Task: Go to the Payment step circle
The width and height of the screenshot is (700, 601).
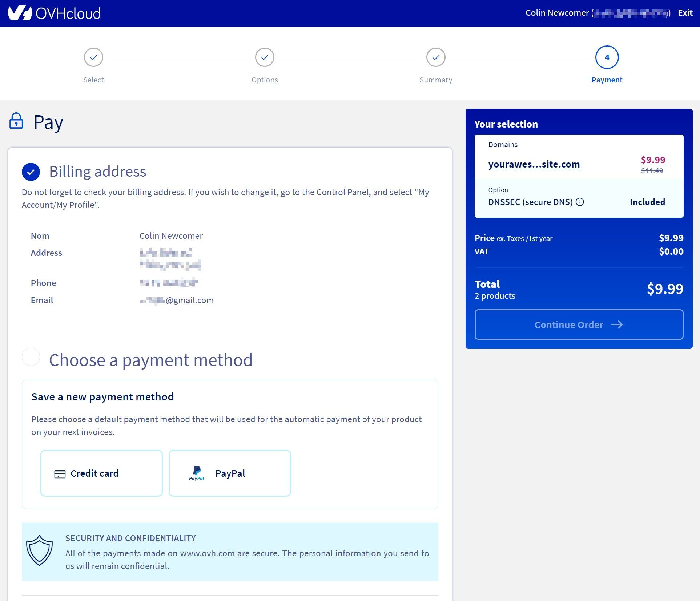Action: (607, 57)
